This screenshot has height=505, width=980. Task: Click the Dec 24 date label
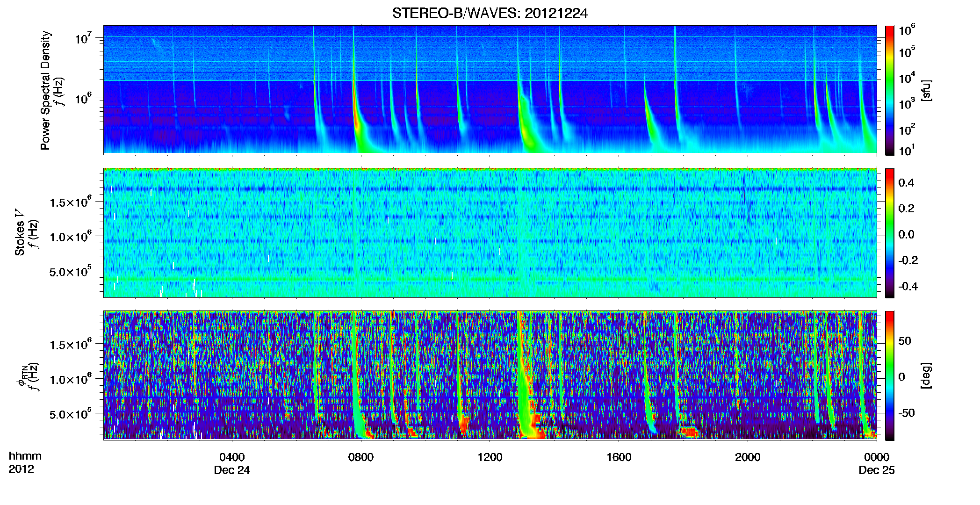[x=232, y=470]
